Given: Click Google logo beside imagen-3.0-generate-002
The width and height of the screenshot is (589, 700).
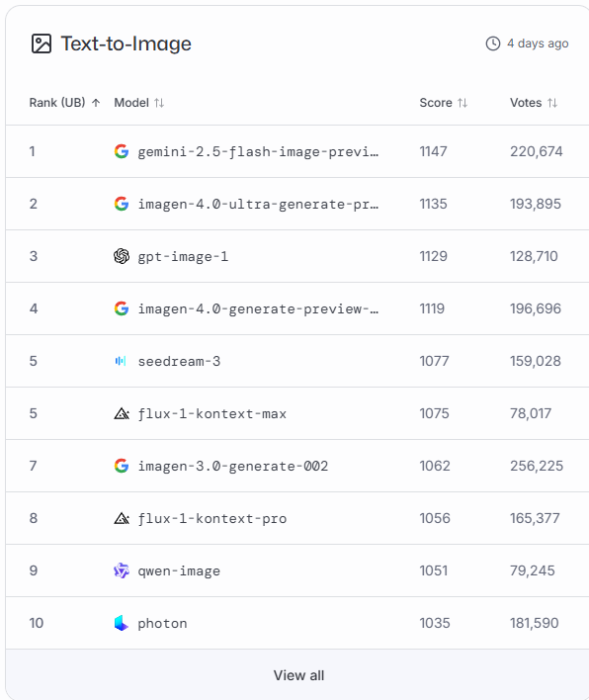Looking at the screenshot, I should click(122, 466).
